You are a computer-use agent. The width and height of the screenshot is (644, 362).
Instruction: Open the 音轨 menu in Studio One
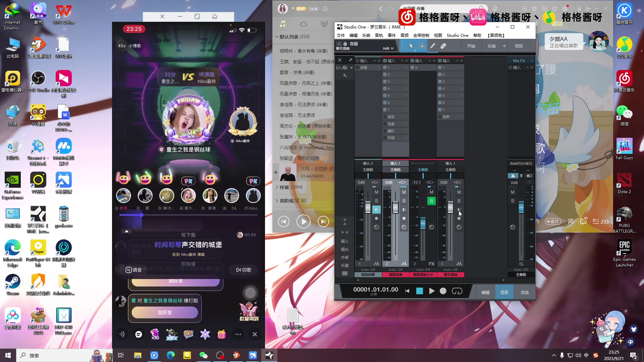(379, 35)
